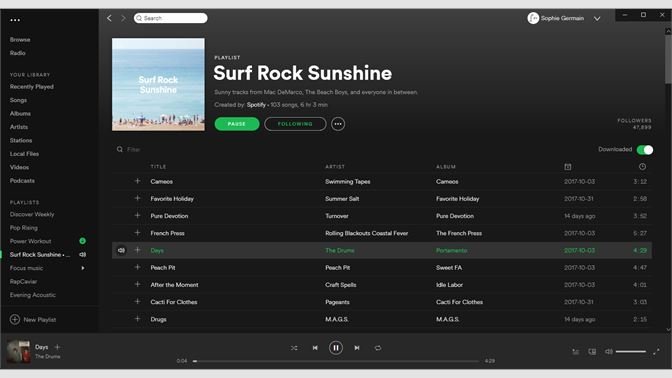Open Albums in your library
Viewport: 672px width, 378px height.
pyautogui.click(x=20, y=114)
